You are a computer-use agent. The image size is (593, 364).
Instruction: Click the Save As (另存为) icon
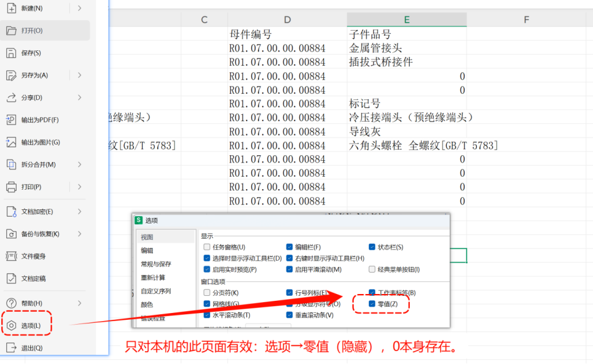tap(11, 75)
